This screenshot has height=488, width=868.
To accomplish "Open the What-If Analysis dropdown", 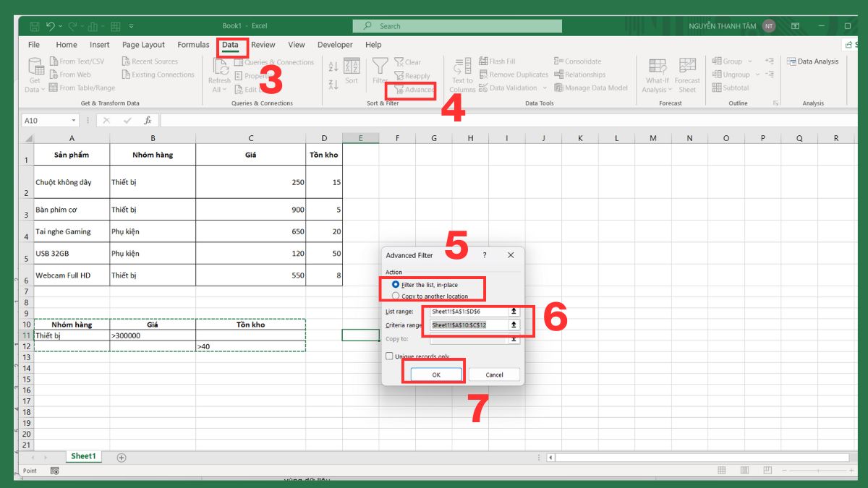I will 656,74.
